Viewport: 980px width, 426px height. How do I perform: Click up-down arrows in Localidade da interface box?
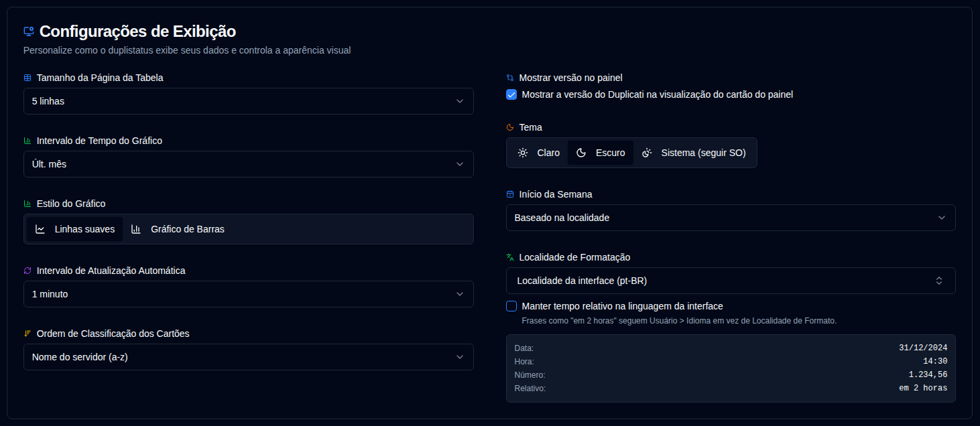click(x=939, y=281)
